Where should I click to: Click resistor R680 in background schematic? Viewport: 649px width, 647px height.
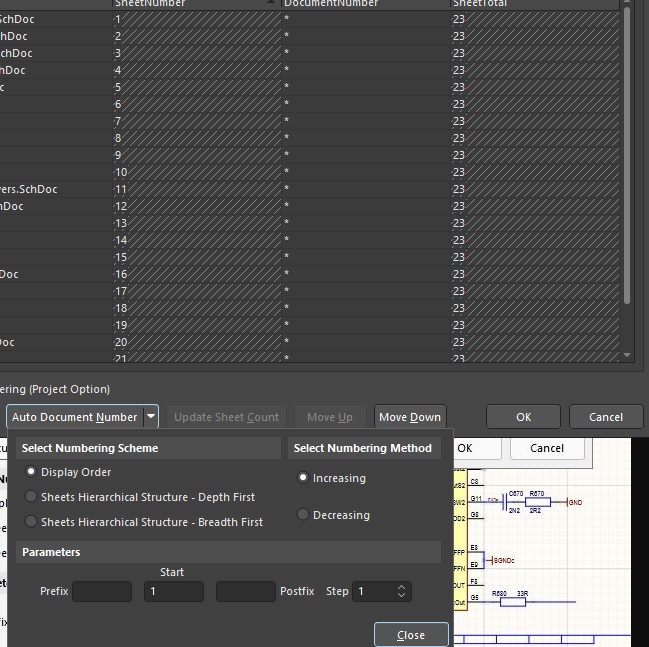513,601
